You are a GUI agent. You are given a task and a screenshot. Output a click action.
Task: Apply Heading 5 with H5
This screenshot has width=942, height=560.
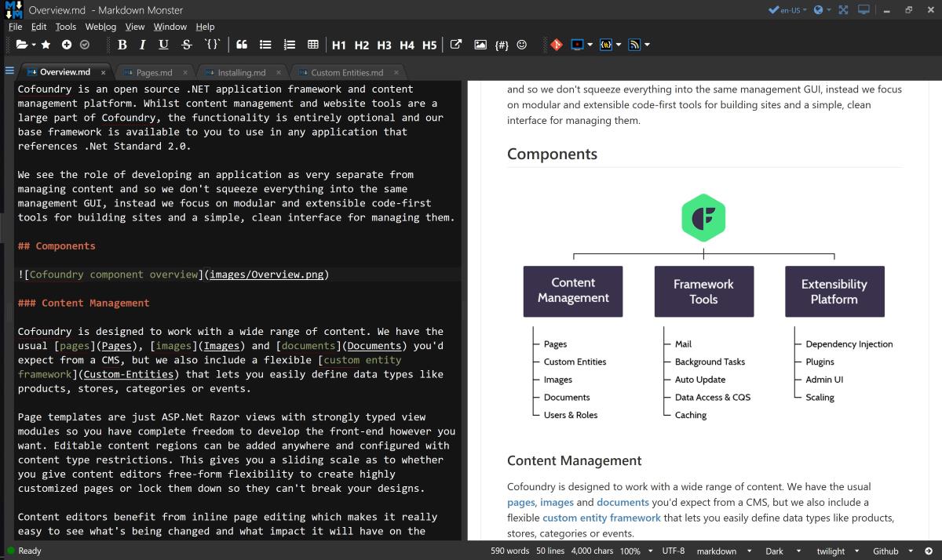tap(429, 45)
